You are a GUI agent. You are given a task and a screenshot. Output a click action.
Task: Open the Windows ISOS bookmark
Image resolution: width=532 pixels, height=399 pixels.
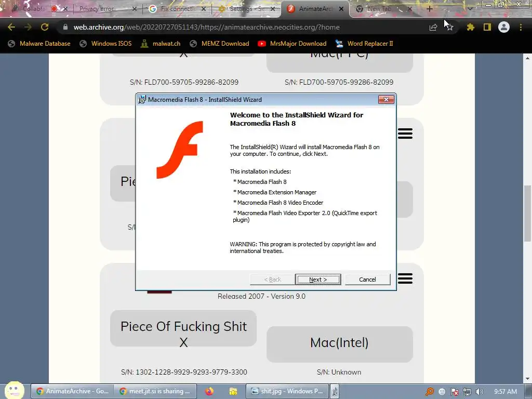(105, 44)
